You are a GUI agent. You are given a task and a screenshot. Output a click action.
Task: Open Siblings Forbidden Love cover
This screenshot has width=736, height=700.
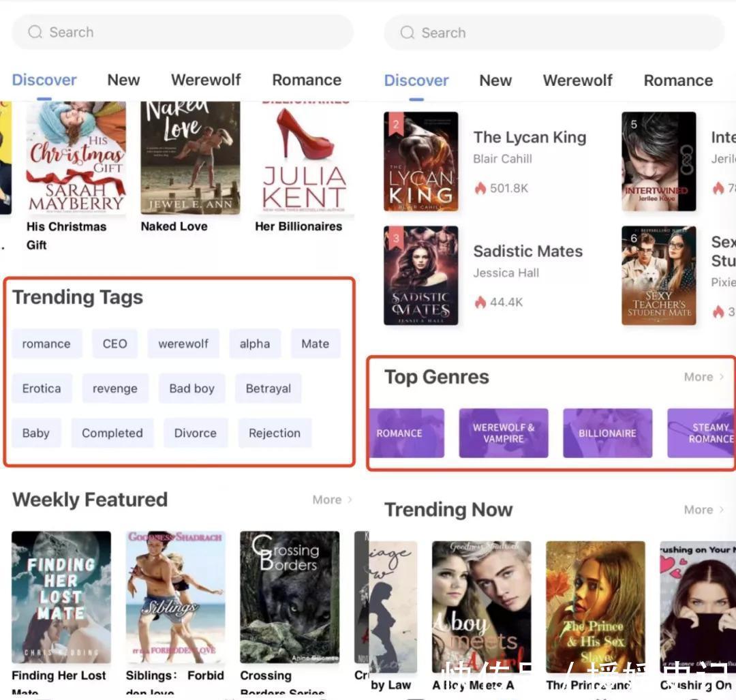[x=176, y=597]
